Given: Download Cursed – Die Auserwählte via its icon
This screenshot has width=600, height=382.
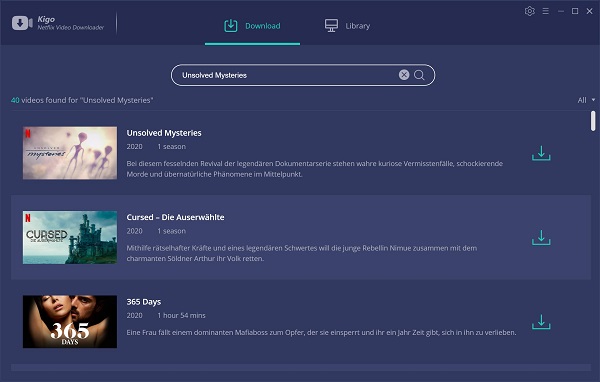Looking at the screenshot, I should pyautogui.click(x=541, y=238).
